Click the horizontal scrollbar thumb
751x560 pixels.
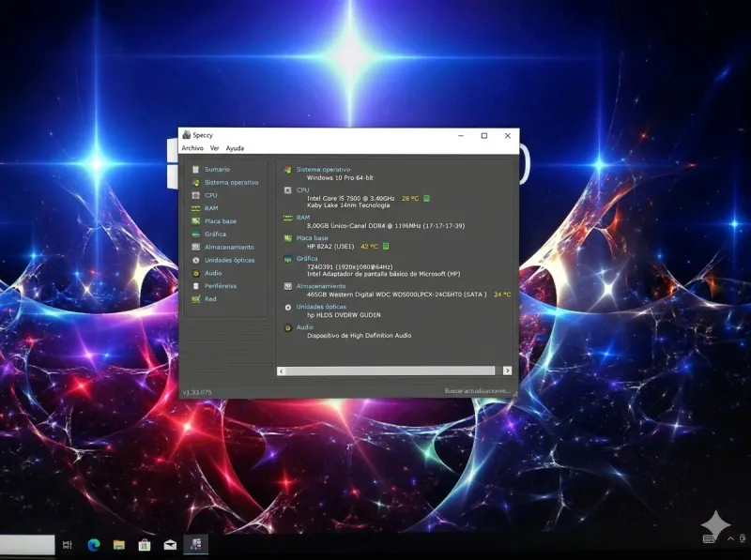391,371
